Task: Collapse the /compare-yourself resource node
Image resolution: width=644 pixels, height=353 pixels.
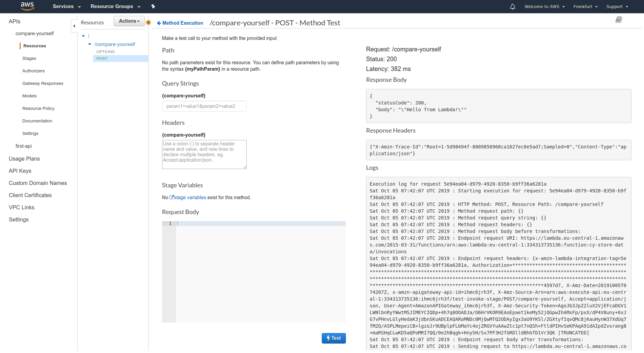Action: (x=90, y=44)
